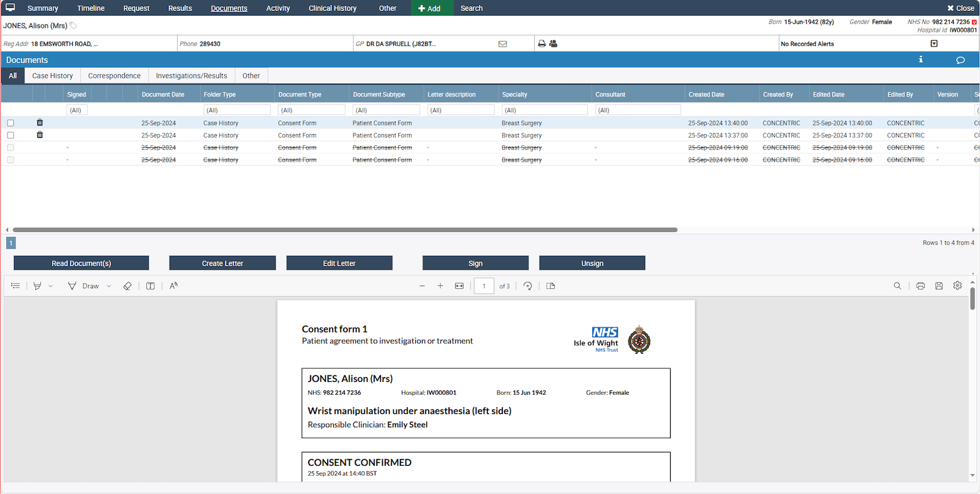Rotate the PDF page
This screenshot has width=980, height=494.
point(528,286)
